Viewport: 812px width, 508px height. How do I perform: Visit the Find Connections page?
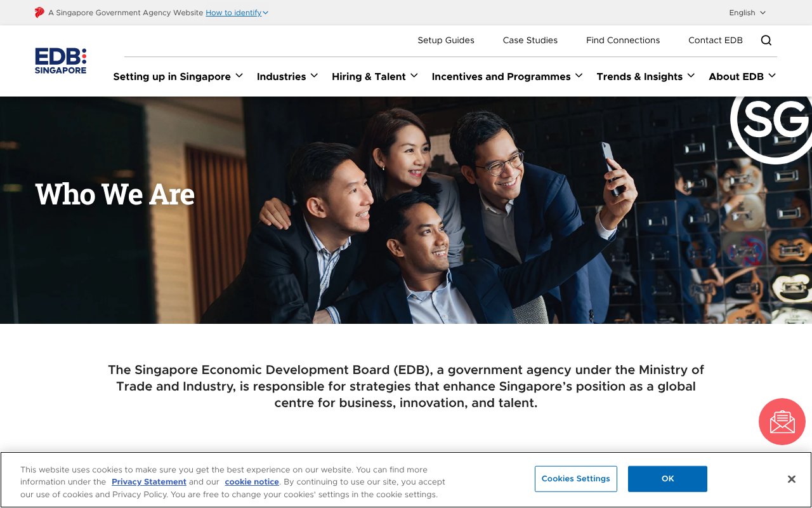[x=623, y=40]
